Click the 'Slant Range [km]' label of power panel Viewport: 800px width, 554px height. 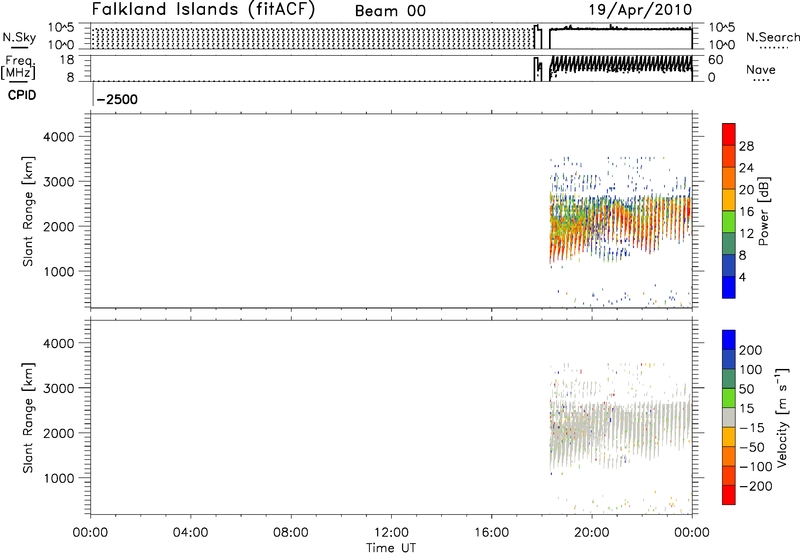pyautogui.click(x=28, y=211)
